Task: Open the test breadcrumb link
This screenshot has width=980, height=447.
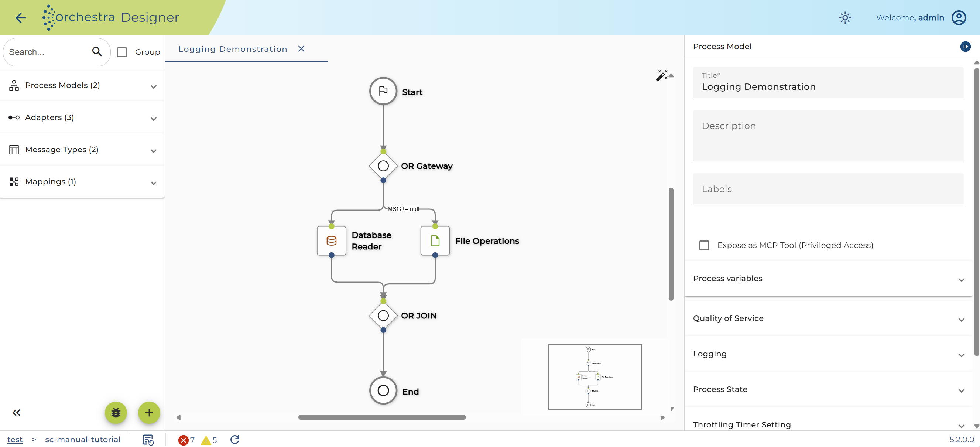Action: point(15,439)
